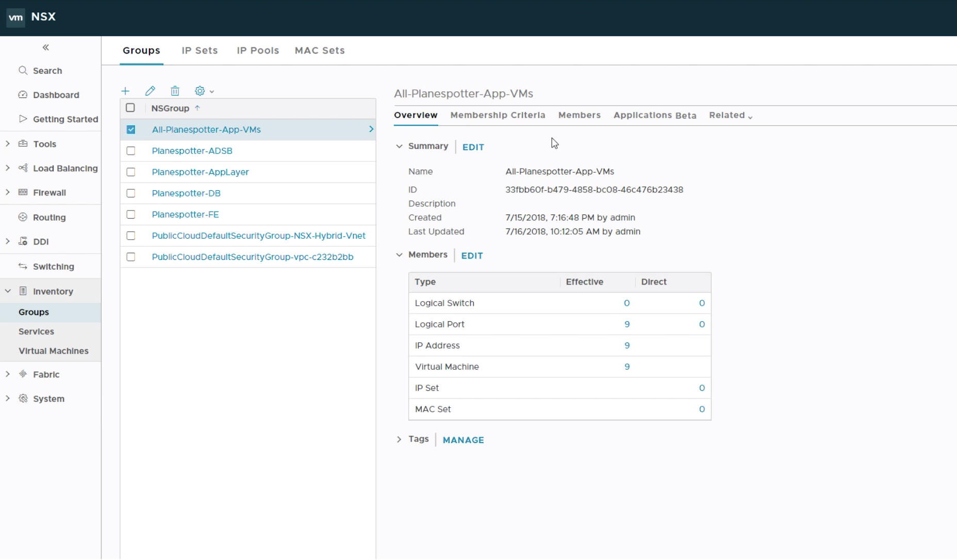Image resolution: width=957 pixels, height=560 pixels.
Task: Click MANAGE next to Tags
Action: click(x=464, y=440)
